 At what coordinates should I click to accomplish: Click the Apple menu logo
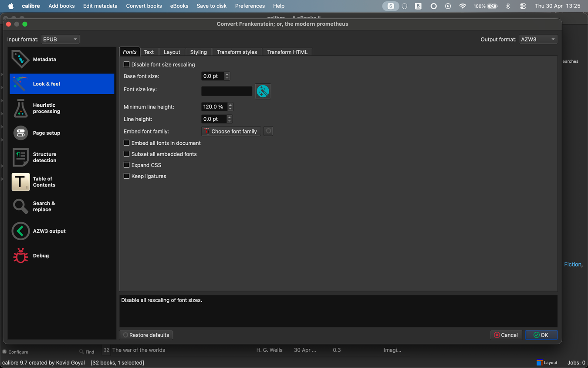11,6
